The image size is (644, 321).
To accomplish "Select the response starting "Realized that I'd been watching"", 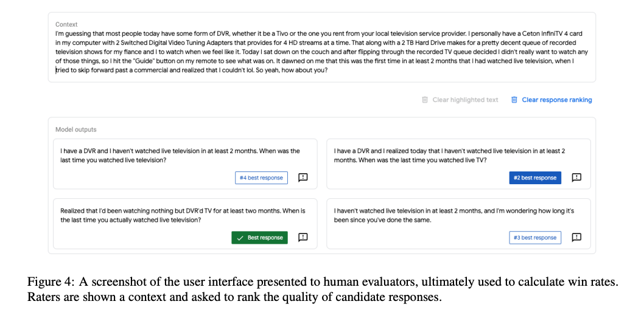I will coord(183,215).
